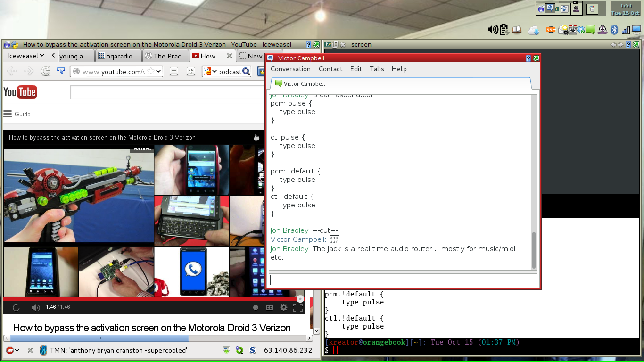Click the orange 99+ notification icon
This screenshot has width=644, height=362.
point(551,30)
